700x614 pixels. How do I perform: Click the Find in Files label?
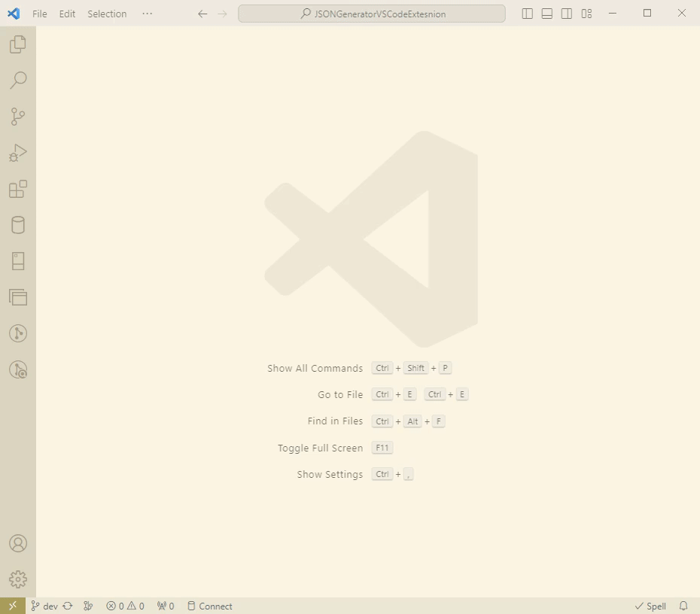coord(335,421)
